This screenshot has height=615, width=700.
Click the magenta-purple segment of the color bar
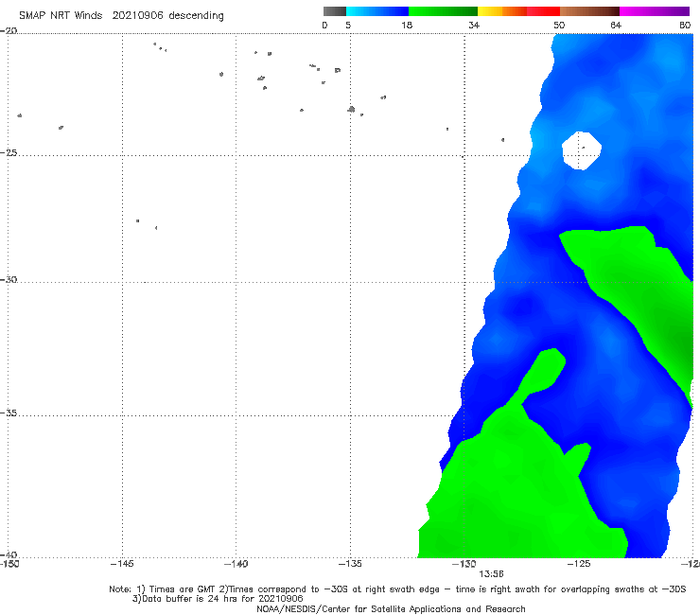[x=655, y=11]
